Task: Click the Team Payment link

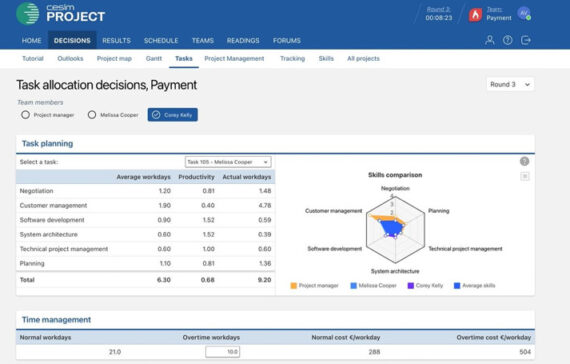Action: [499, 14]
